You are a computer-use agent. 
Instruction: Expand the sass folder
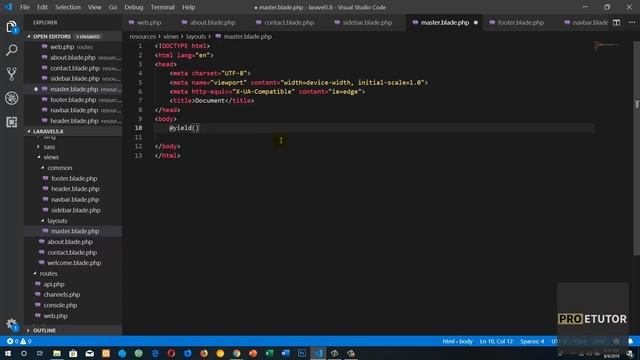pos(49,147)
